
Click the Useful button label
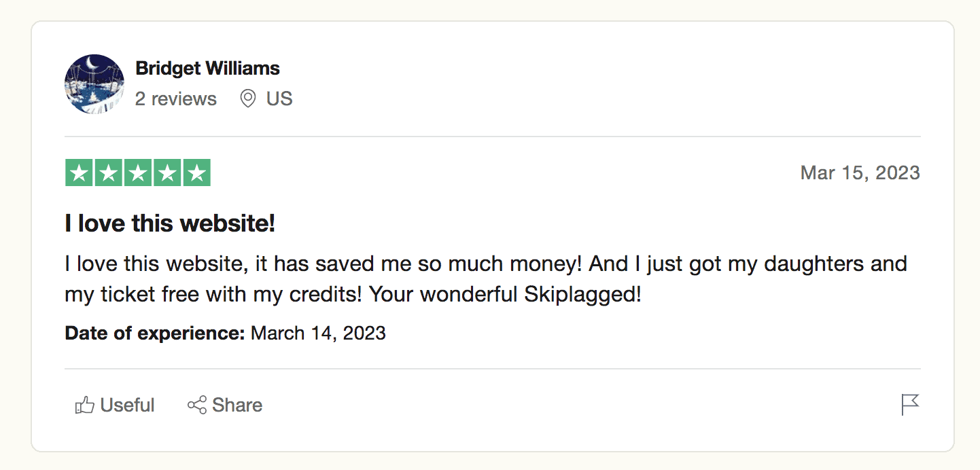point(126,404)
